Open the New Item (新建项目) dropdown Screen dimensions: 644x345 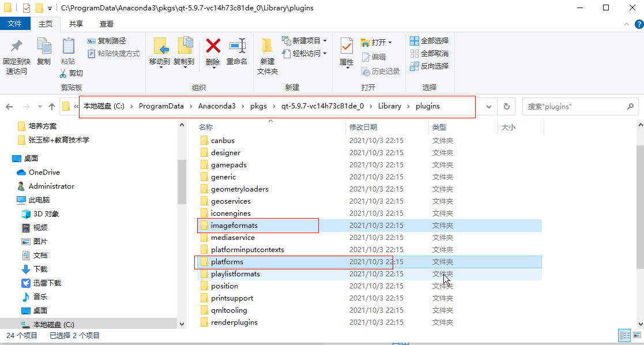303,40
